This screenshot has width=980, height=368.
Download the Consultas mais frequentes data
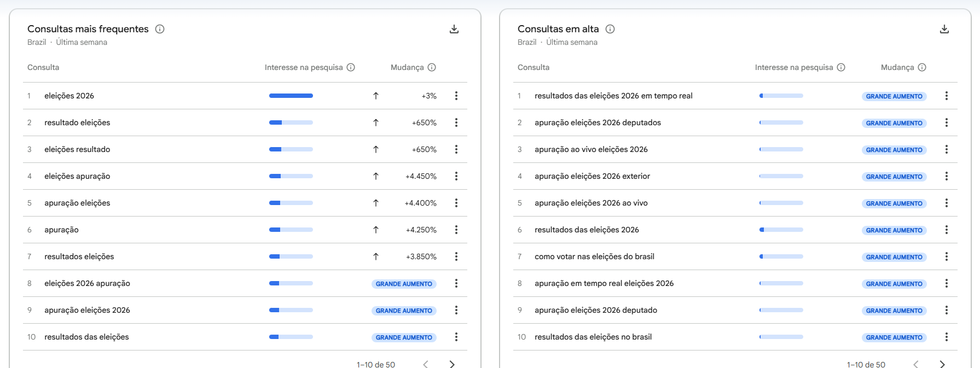454,29
